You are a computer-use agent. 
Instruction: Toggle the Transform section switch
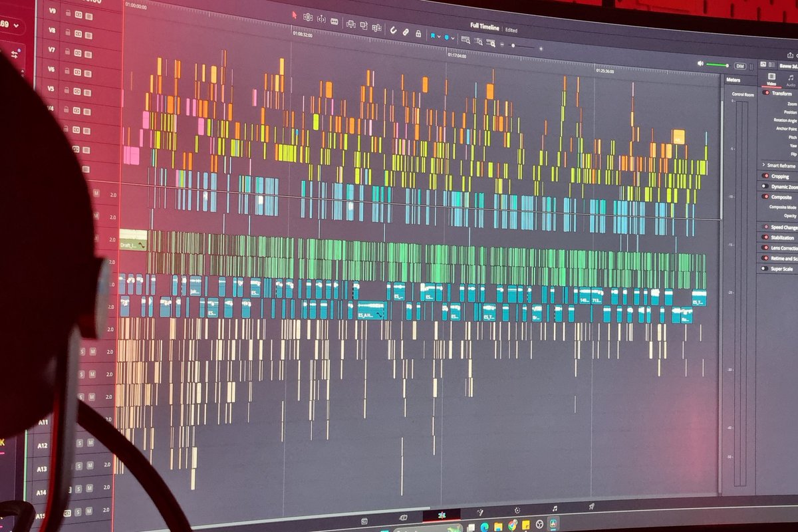pos(765,93)
